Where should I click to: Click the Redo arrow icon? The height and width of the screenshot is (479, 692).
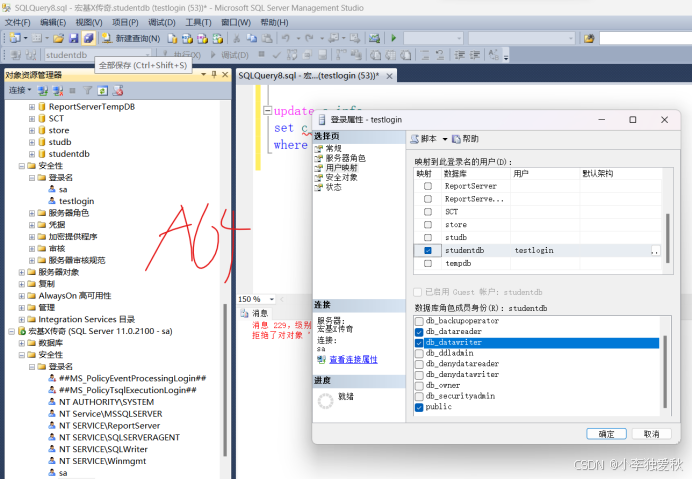click(309, 38)
